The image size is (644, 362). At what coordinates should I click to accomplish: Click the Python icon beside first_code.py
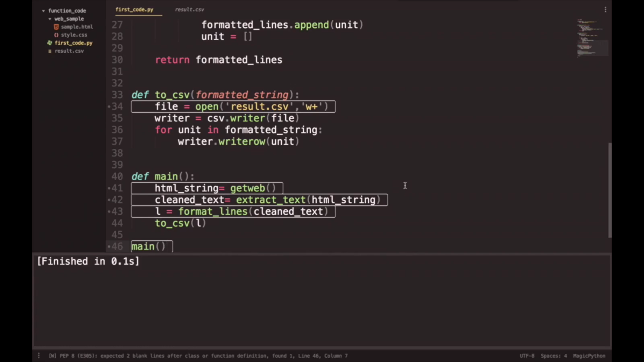(50, 43)
